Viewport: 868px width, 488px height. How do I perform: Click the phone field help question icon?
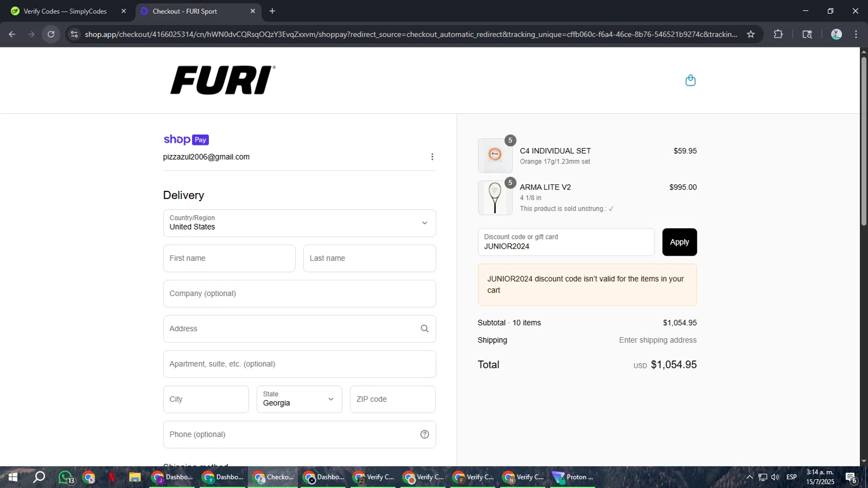tap(425, 434)
